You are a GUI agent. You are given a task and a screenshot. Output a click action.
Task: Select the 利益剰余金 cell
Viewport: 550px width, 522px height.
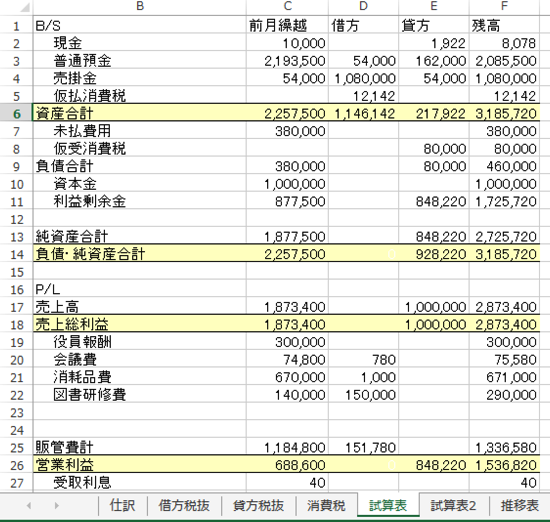[140, 201]
